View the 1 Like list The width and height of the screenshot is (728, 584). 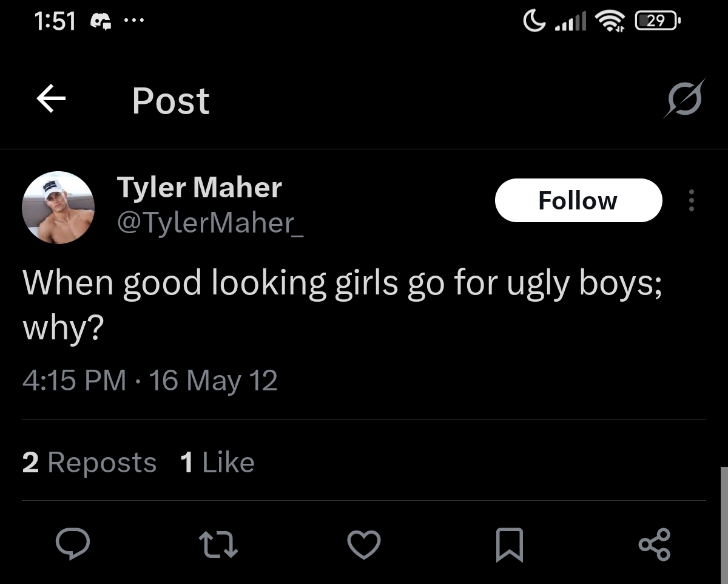coord(217,463)
